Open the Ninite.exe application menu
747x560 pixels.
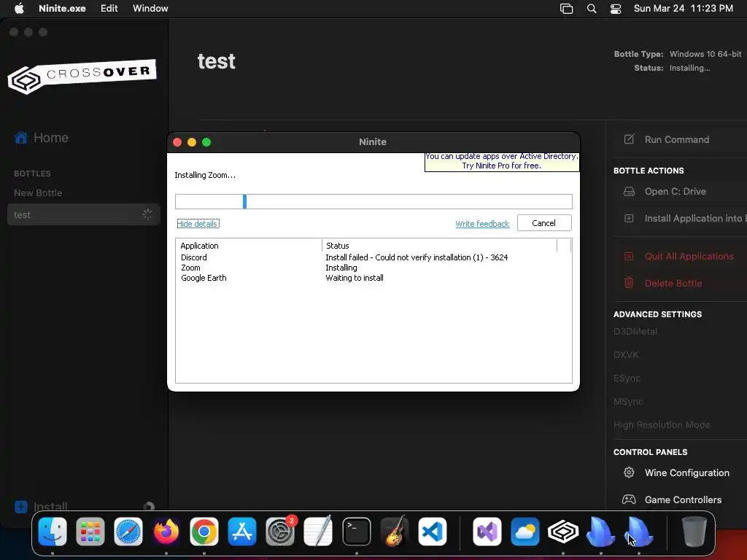click(62, 8)
